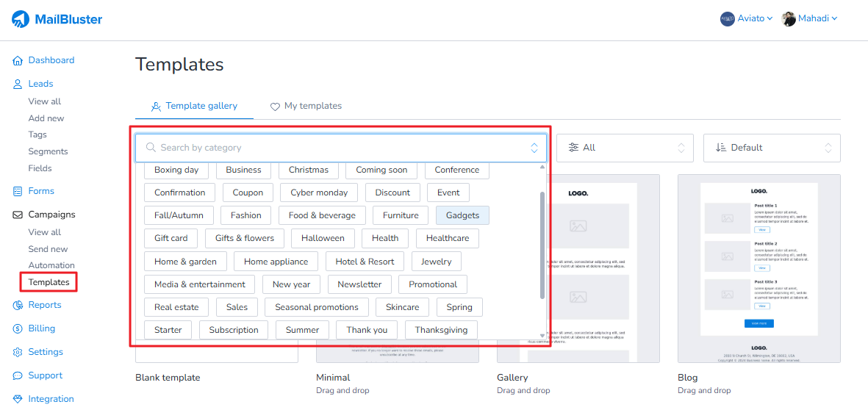Screen dimensions: 868x410
Task: Open Reports via the pie chart icon
Action: (18, 306)
